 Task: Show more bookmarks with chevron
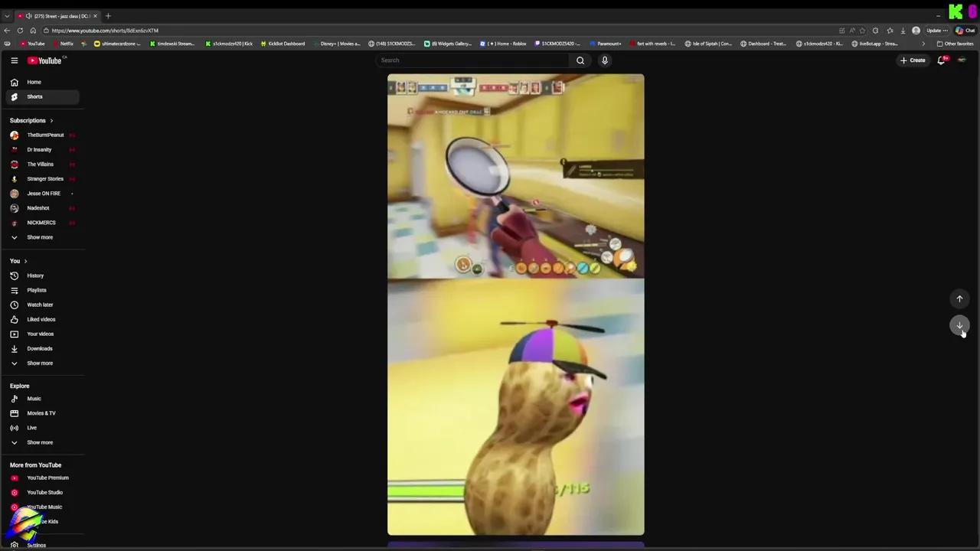pos(923,44)
